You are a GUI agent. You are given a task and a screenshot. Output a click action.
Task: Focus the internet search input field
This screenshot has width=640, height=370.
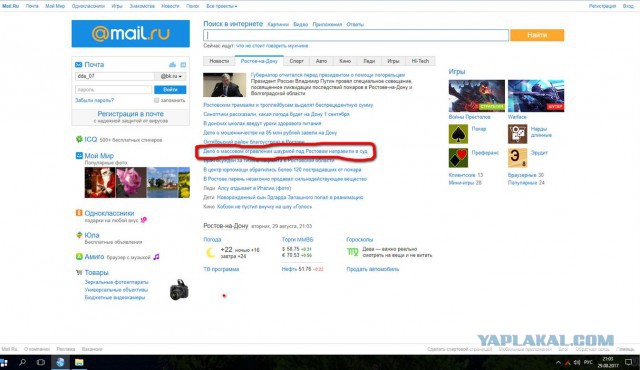[356, 35]
